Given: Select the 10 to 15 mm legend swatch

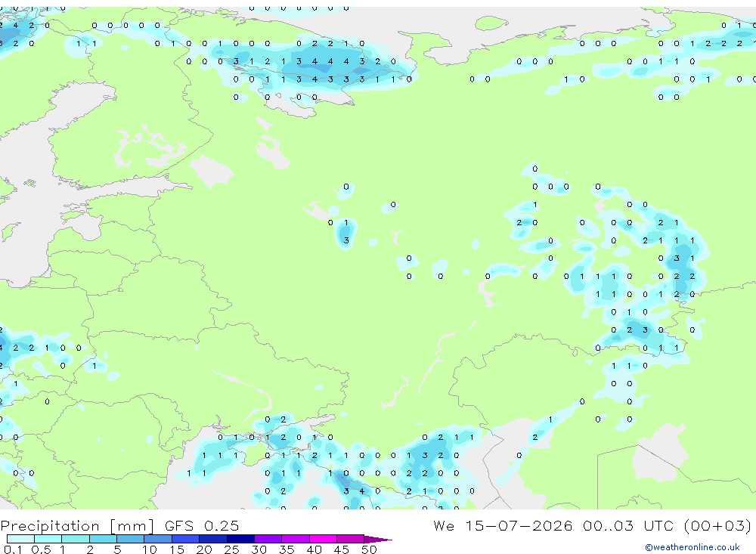Looking at the screenshot, I should 158,539.
